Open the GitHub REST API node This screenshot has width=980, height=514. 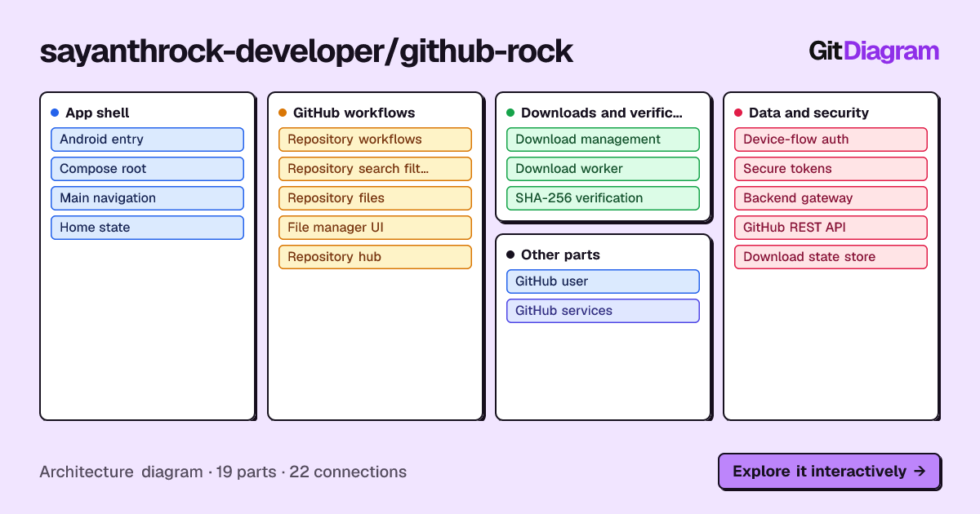(x=831, y=228)
